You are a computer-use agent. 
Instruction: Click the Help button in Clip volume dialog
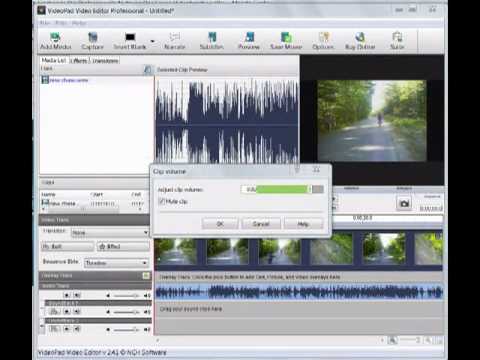(x=303, y=224)
